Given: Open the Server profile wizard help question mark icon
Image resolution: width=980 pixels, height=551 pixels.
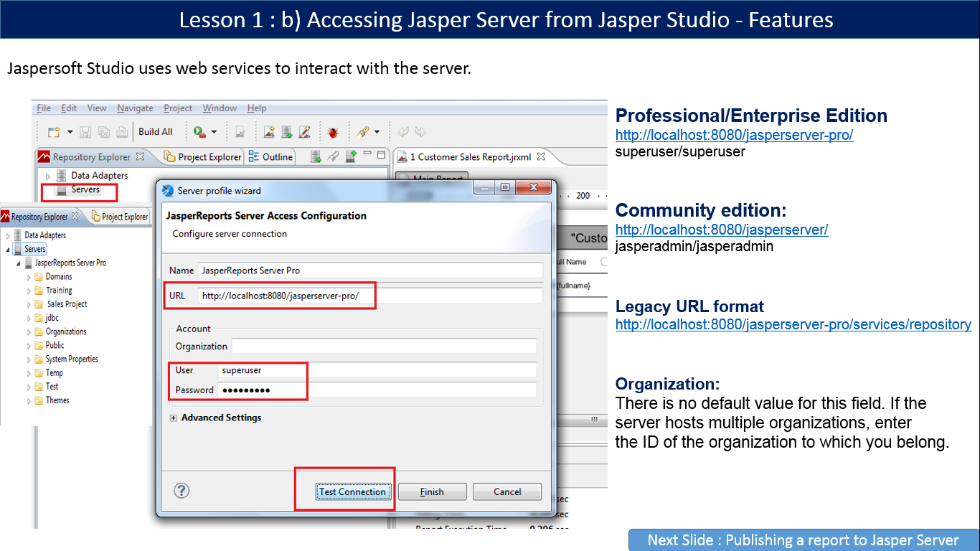Looking at the screenshot, I should (182, 491).
